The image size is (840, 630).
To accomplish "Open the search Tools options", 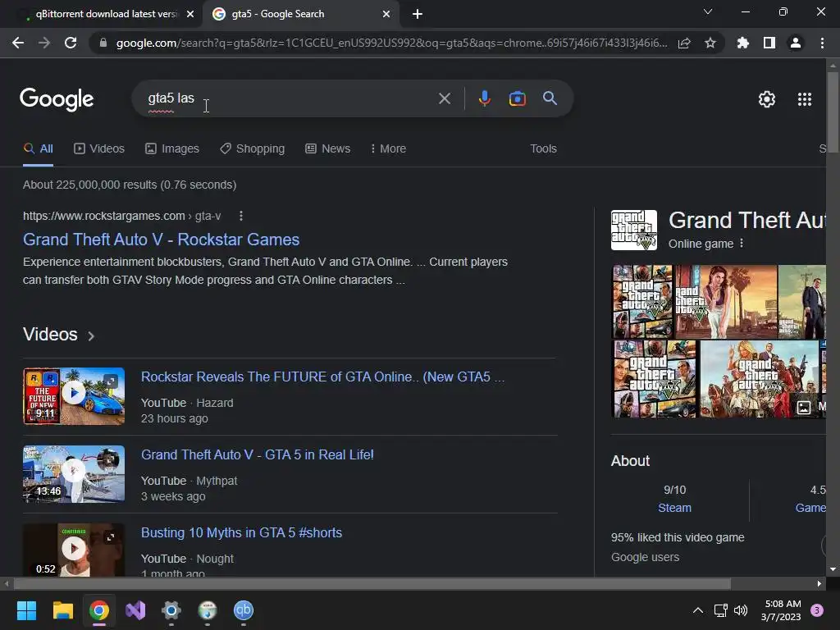I will click(543, 148).
